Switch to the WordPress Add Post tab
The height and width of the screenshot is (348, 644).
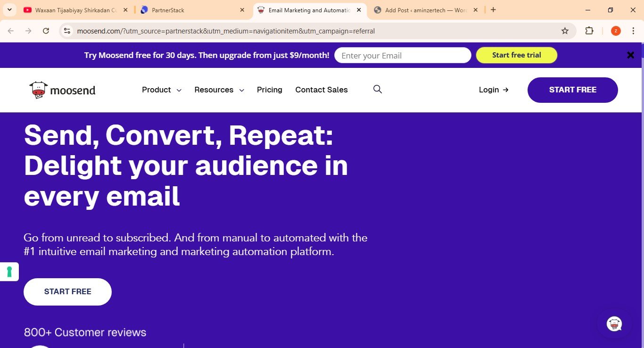(x=422, y=9)
